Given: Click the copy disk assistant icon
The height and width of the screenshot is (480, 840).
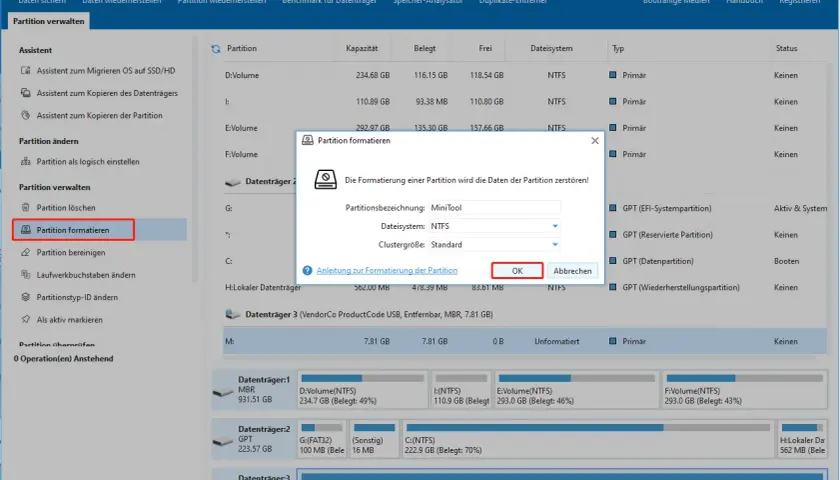Looking at the screenshot, I should click(x=25, y=93).
